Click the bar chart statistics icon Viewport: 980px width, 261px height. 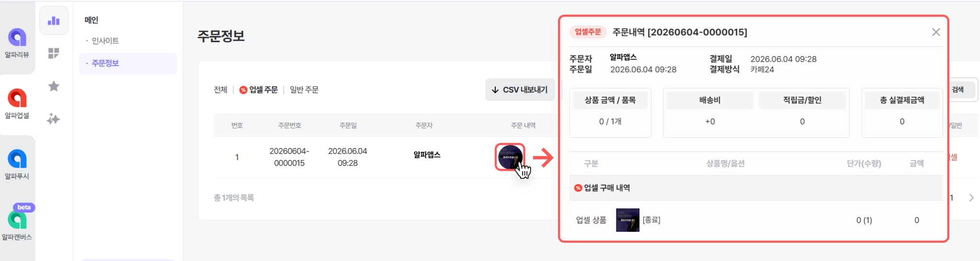pos(54,21)
